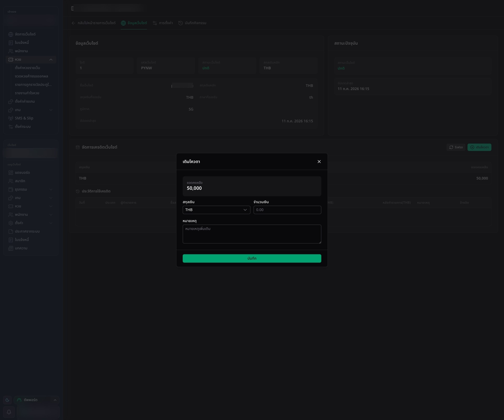Screen dimensions: 504x420
Task: Switch to the การตั้งค่า tab
Action: coord(163,23)
